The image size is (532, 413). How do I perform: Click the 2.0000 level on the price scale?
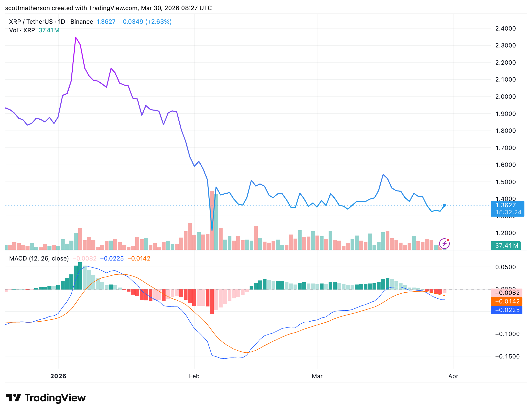click(506, 97)
